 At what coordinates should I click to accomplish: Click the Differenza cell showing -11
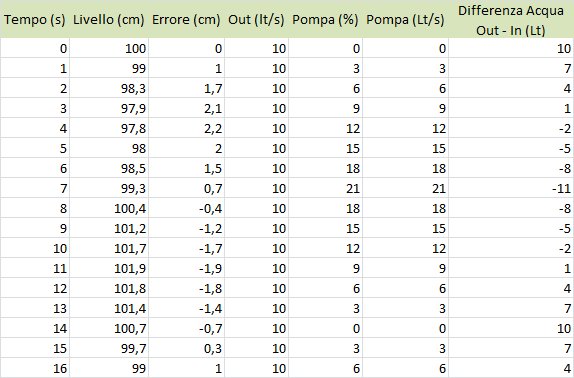point(511,188)
